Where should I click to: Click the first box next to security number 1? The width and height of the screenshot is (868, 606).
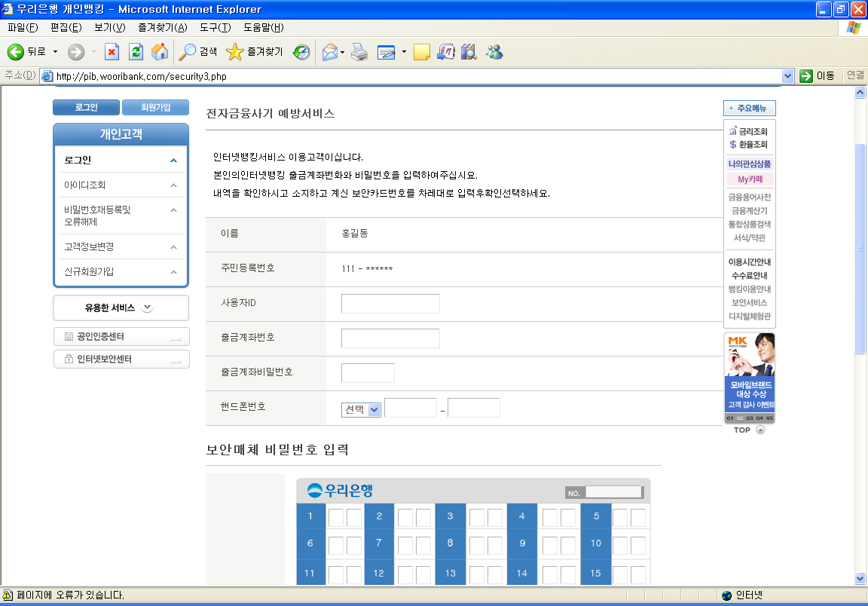[336, 517]
